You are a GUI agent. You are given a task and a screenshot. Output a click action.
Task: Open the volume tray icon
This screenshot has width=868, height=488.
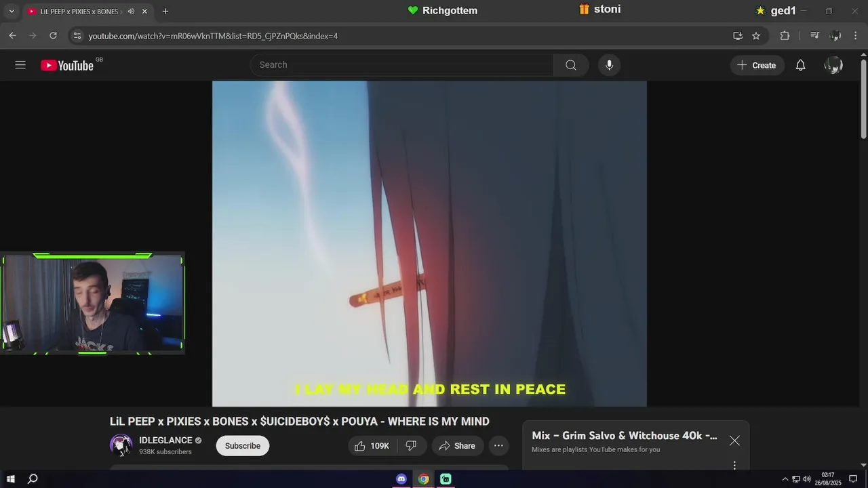coord(807,479)
